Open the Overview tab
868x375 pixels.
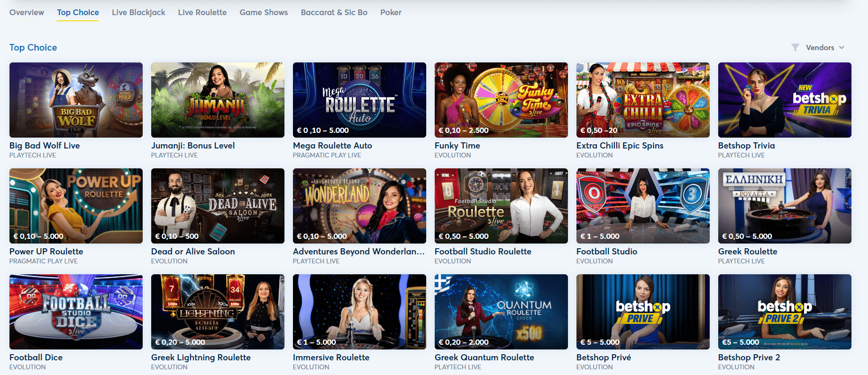pyautogui.click(x=26, y=12)
